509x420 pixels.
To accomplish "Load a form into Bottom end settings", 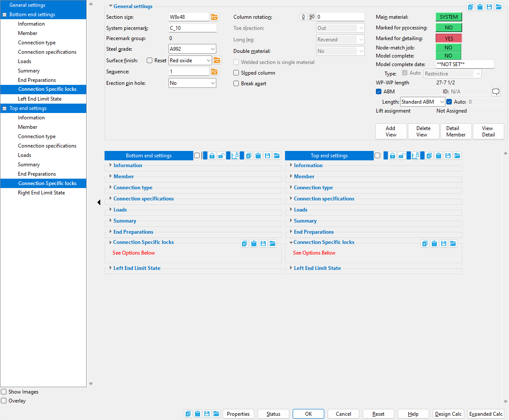I will click(x=277, y=156).
